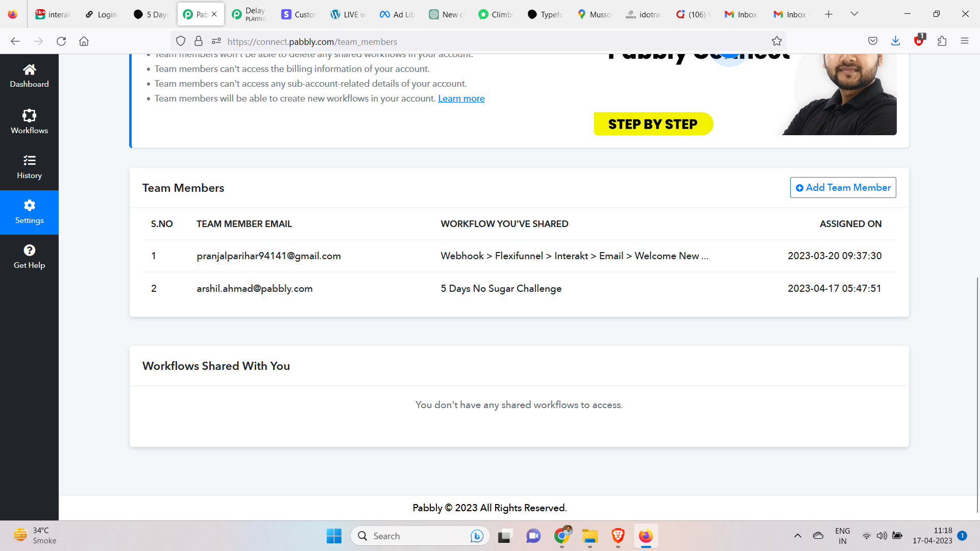Reload the current page
Screen dimensions: 980x551
point(61,41)
